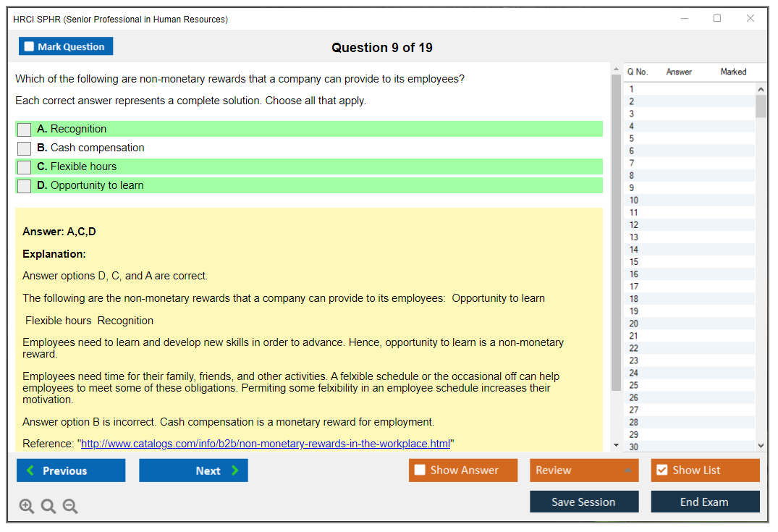Click the green right arrow on Next

click(x=235, y=470)
